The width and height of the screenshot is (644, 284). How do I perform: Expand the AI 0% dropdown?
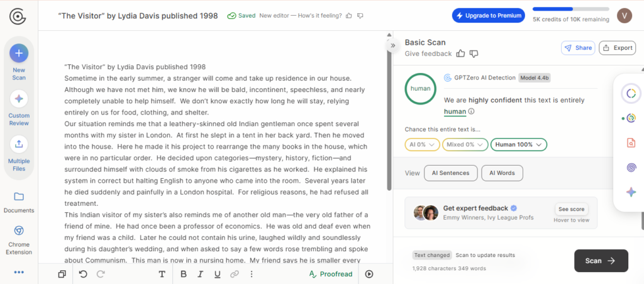tap(422, 145)
